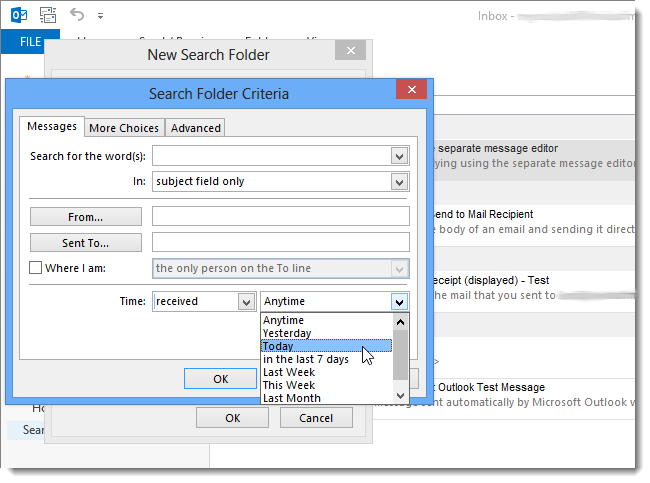The height and width of the screenshot is (483, 650).
Task: Switch to the More Choices tab
Action: pyautogui.click(x=124, y=128)
